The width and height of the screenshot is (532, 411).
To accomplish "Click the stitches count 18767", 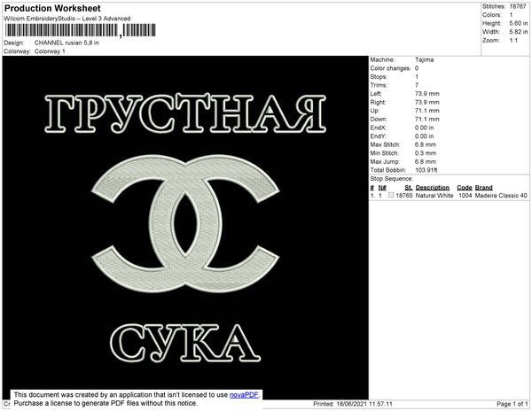I will pyautogui.click(x=518, y=6).
